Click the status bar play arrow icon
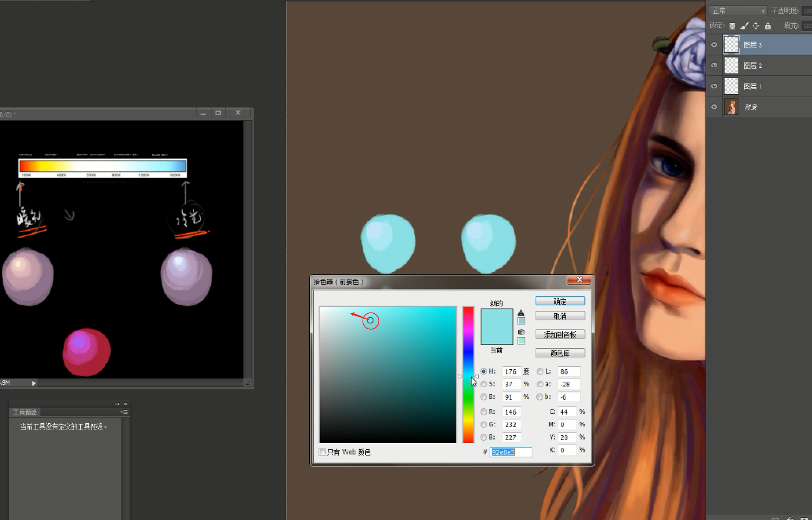Viewport: 812px width, 520px height. tap(34, 383)
